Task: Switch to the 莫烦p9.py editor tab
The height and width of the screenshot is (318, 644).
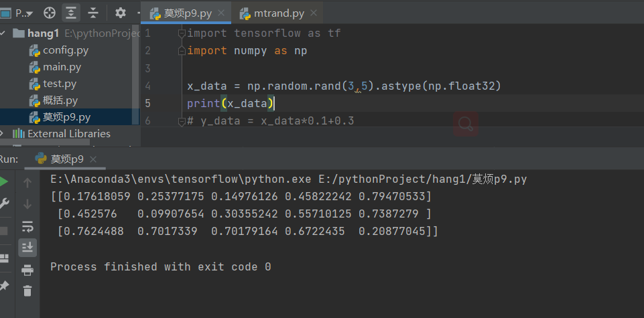Action: pos(188,13)
